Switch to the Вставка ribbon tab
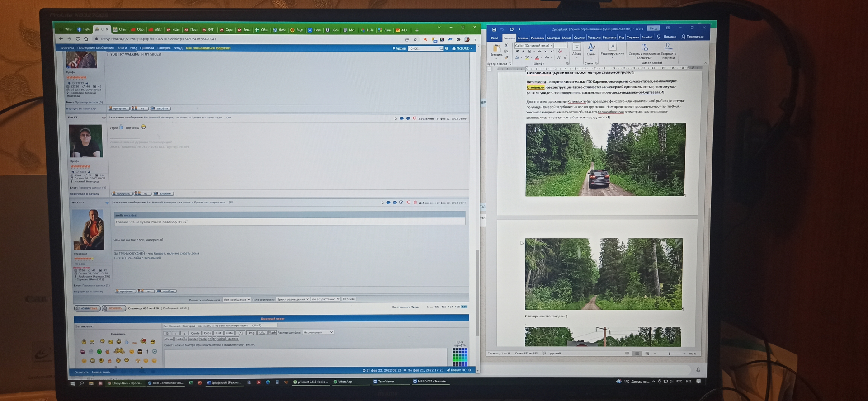Screen dimensions: 868x401 click(523, 38)
